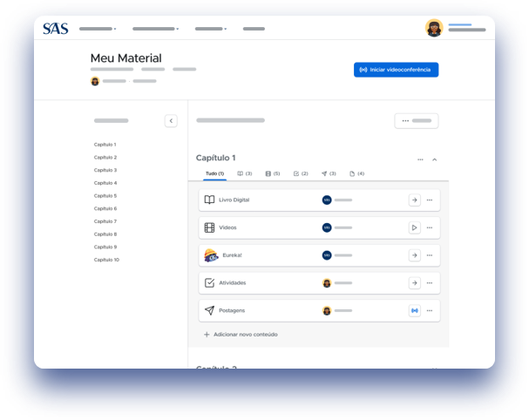
Task: Open Capítulo 1 section more options
Action: click(420, 159)
